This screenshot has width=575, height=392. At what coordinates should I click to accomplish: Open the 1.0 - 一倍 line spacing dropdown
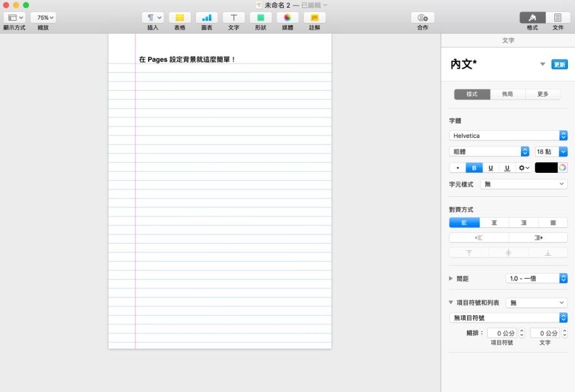point(537,279)
